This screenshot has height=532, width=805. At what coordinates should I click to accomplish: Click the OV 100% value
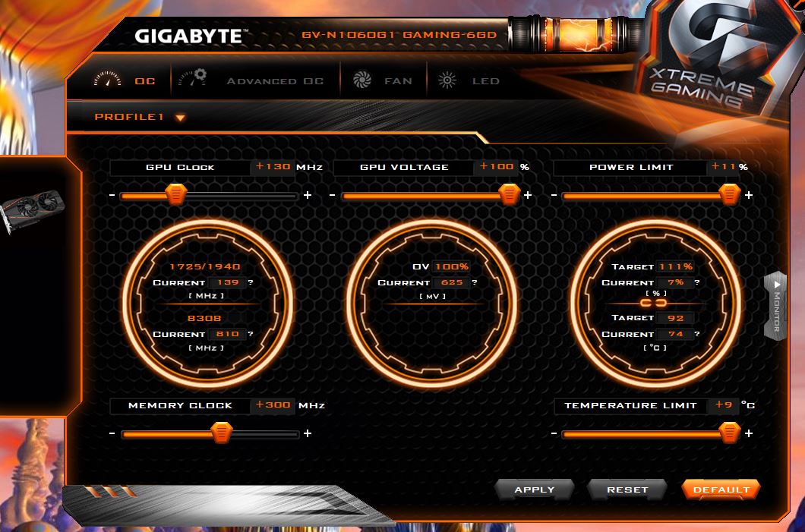point(452,266)
